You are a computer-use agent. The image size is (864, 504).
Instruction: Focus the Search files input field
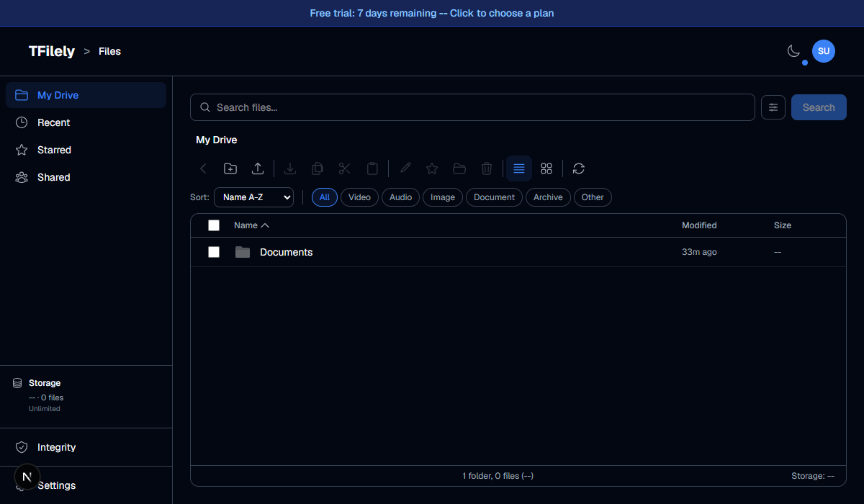click(x=472, y=107)
